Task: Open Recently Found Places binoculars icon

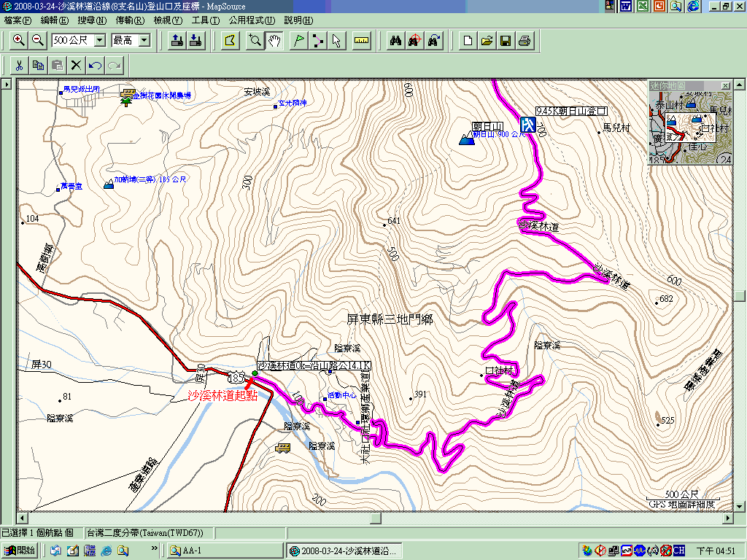Action: click(x=433, y=41)
